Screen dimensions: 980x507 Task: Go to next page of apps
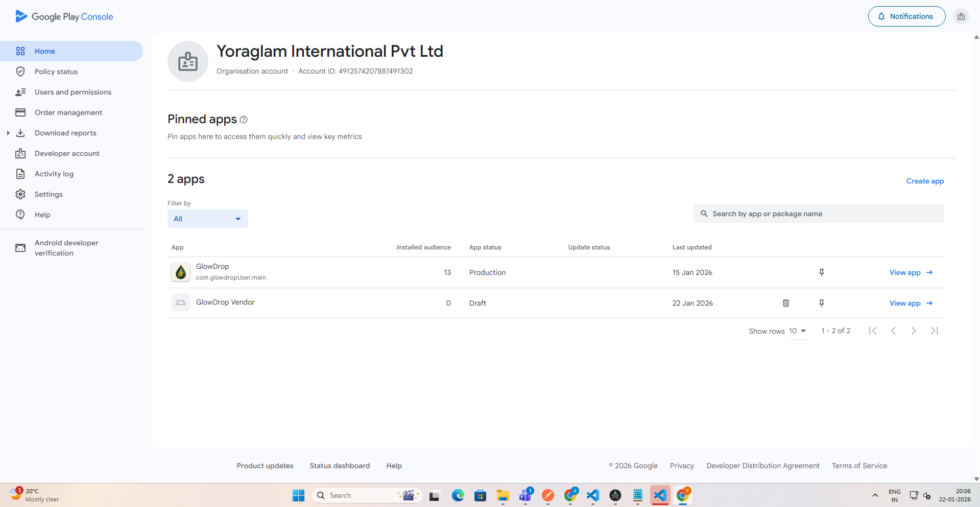point(913,331)
